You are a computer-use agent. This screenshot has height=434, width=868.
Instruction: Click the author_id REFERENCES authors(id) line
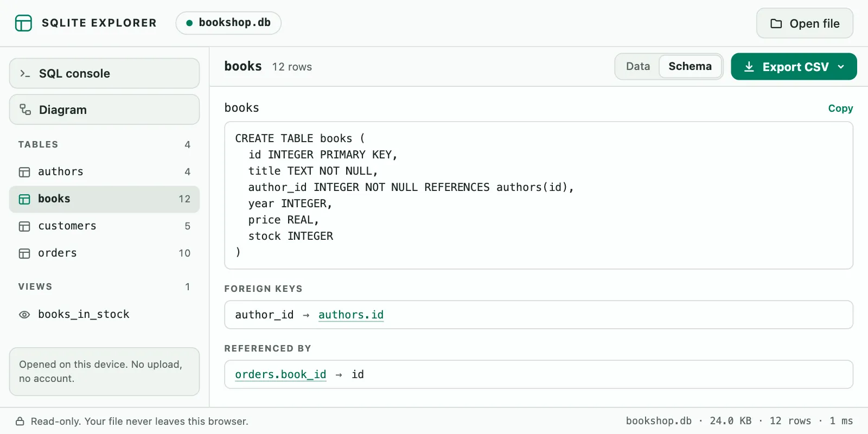point(411,187)
